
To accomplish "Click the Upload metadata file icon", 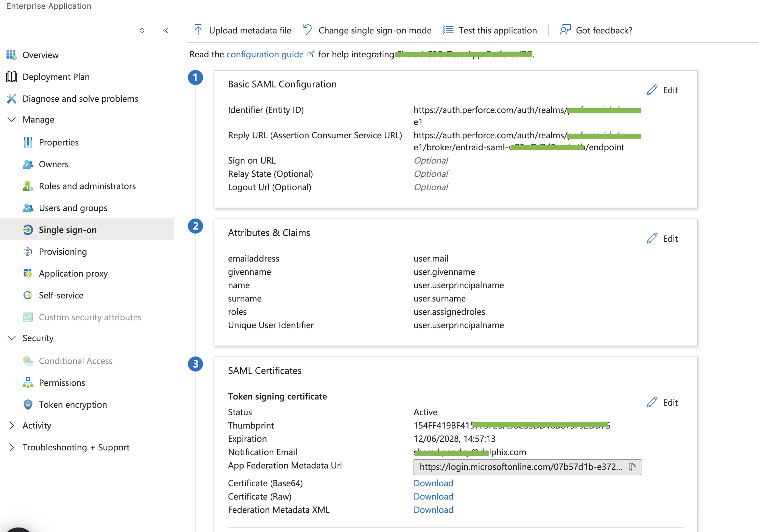I will tap(198, 30).
